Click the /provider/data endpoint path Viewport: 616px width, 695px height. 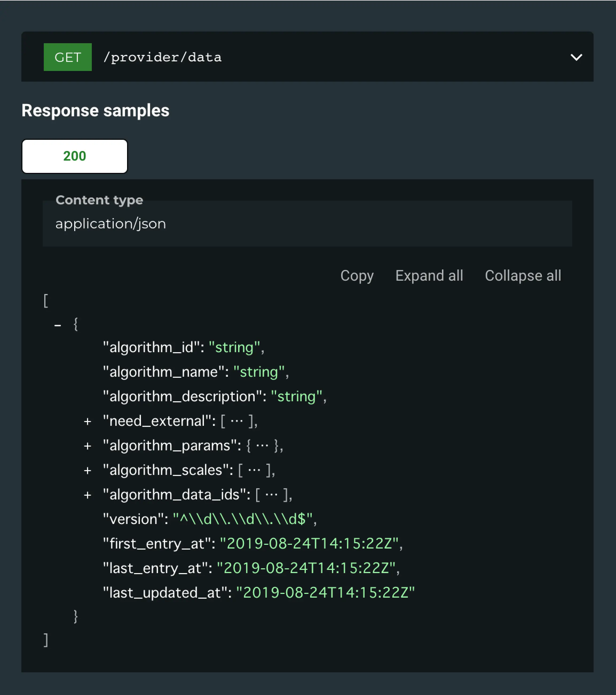(162, 57)
